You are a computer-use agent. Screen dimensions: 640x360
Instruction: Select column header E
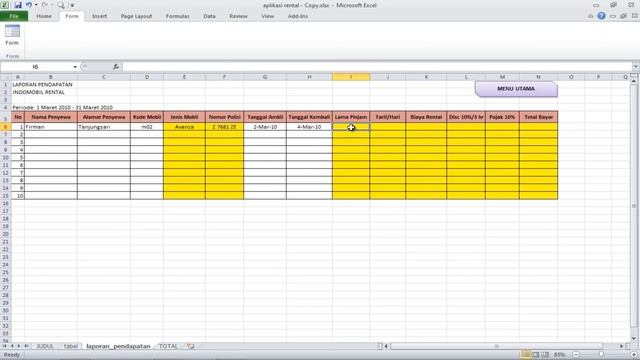tap(184, 77)
